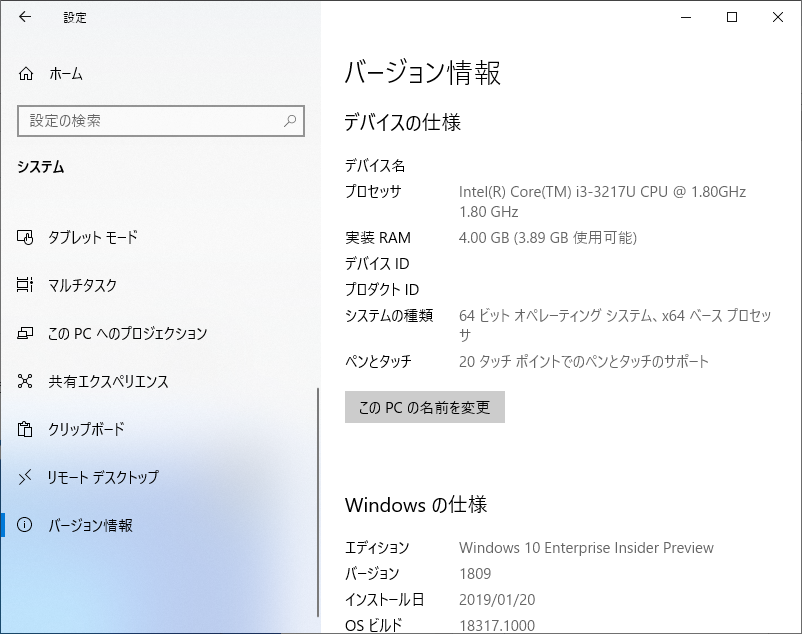The width and height of the screenshot is (802, 634).
Task: Select the 20 タッチ ポイント support text
Action: click(584, 361)
